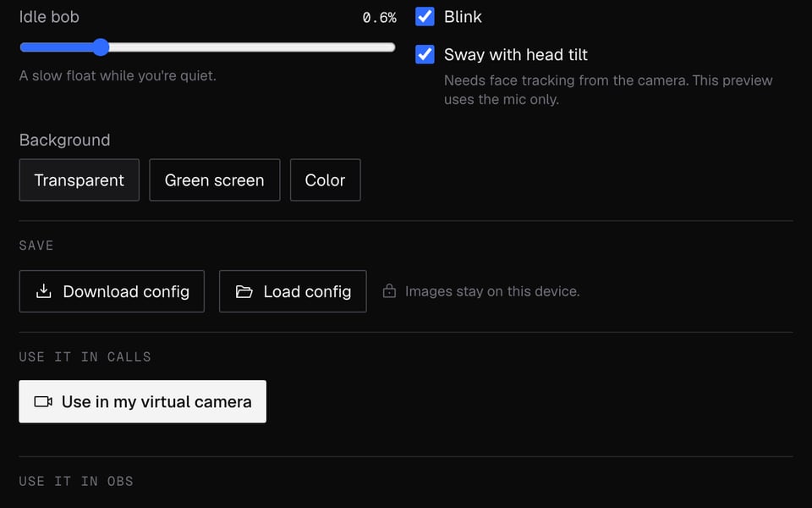Pick the Color background option
Screen dimensions: 812x508
coord(325,179)
